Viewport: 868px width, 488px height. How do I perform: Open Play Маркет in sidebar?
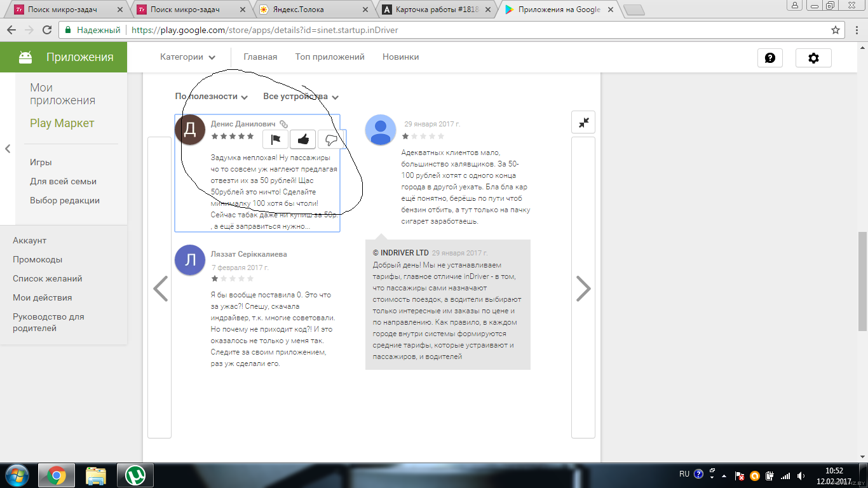pos(62,123)
